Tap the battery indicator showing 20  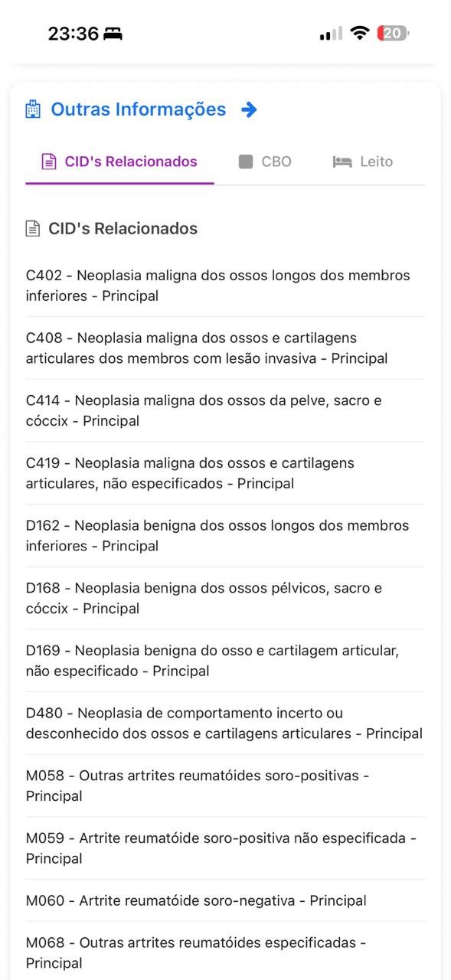pos(392,33)
